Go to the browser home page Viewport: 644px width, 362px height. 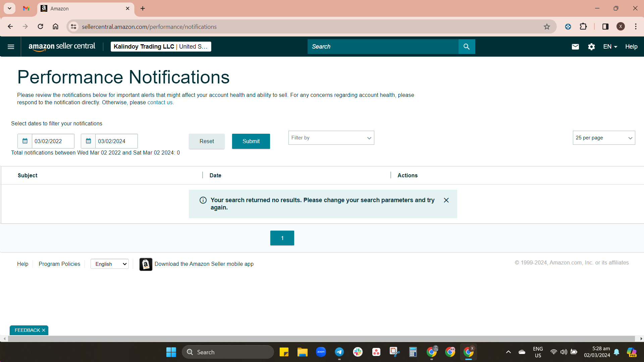tap(56, 26)
